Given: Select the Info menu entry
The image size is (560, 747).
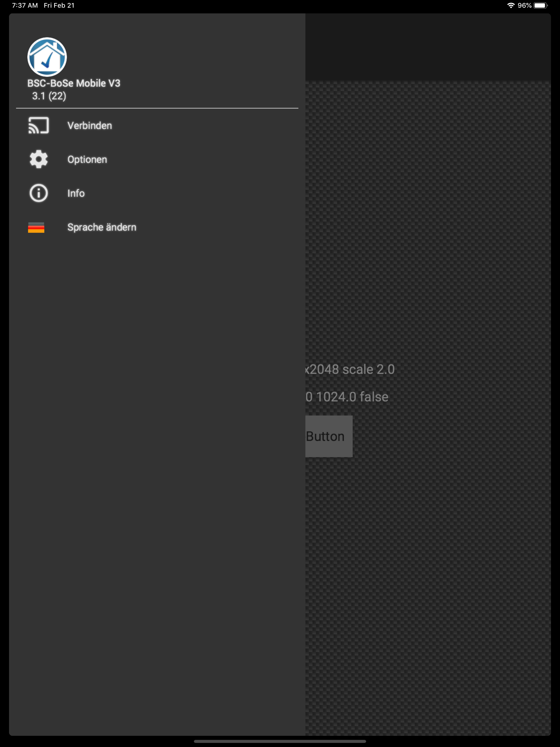Looking at the screenshot, I should pos(157,193).
